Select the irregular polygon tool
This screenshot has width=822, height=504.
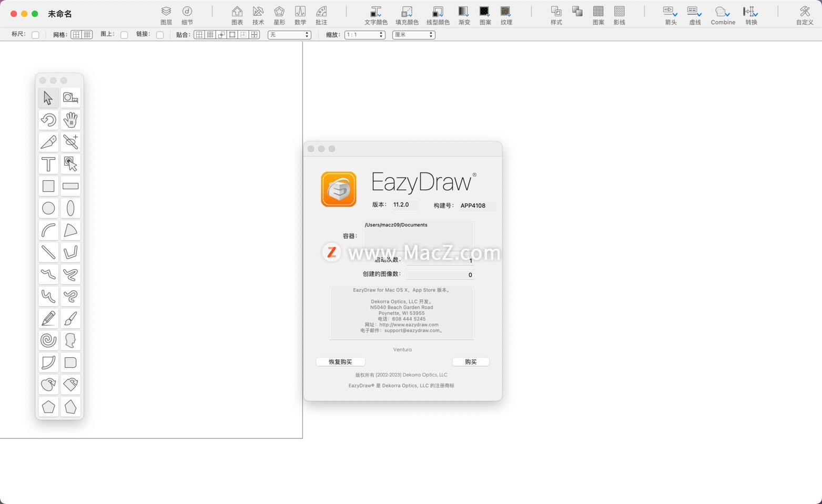click(x=70, y=407)
